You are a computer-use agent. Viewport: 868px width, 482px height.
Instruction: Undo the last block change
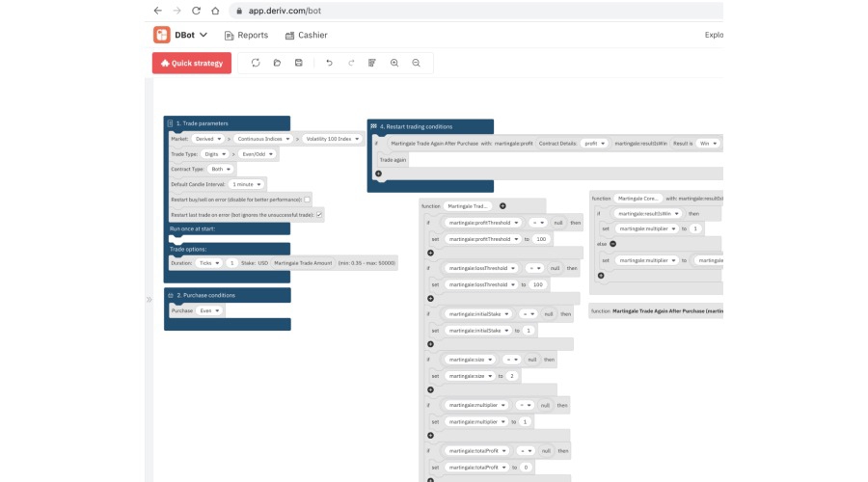pos(329,63)
